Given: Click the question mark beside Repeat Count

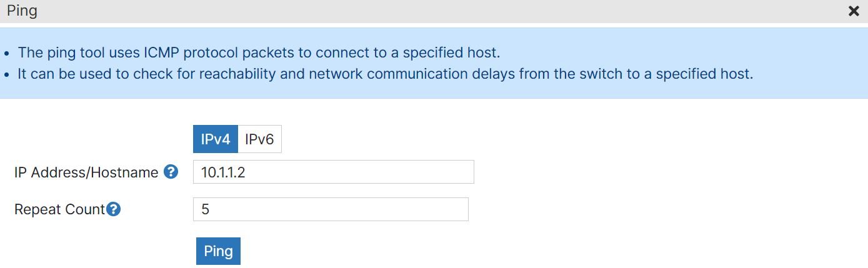Looking at the screenshot, I should pos(113,210).
